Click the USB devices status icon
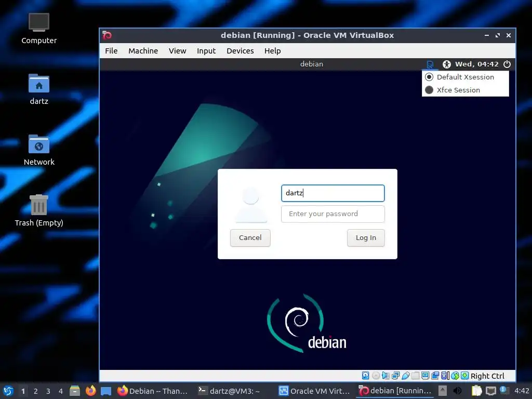532x399 pixels. 405,376
